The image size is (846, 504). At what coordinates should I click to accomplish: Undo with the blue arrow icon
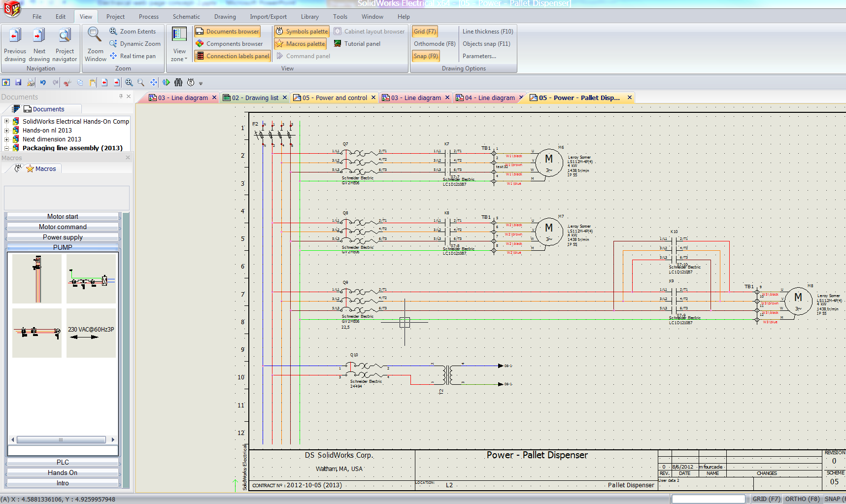(43, 82)
